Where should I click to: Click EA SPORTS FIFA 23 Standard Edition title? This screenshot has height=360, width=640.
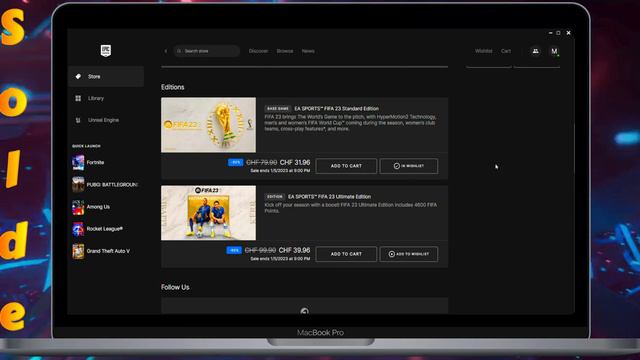point(337,109)
